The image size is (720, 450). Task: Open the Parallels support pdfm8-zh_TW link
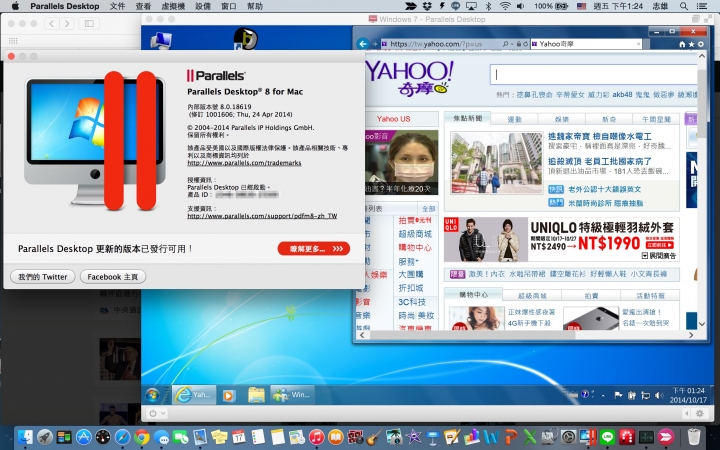click(262, 216)
